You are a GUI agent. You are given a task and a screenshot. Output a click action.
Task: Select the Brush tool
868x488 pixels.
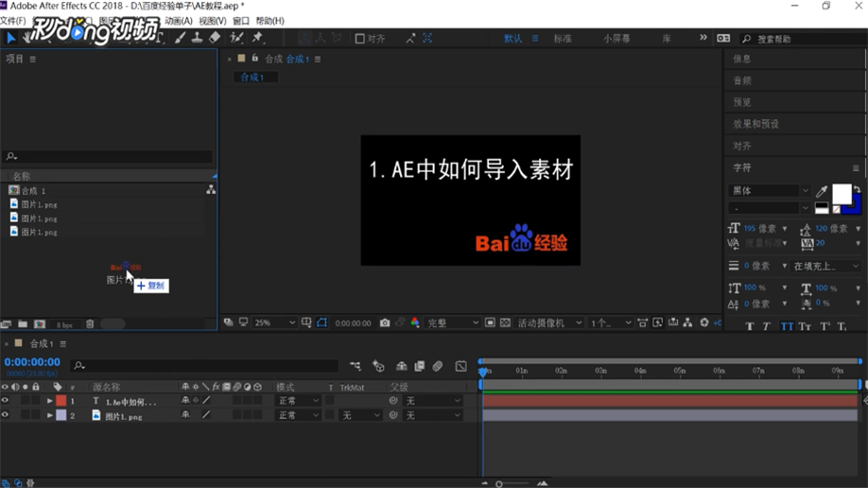(x=180, y=38)
